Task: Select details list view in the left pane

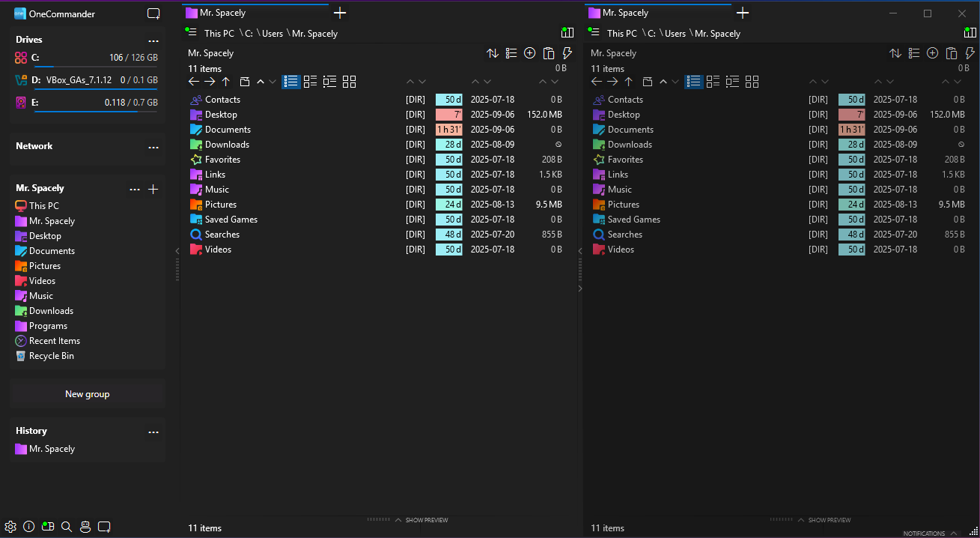Action: (x=290, y=82)
